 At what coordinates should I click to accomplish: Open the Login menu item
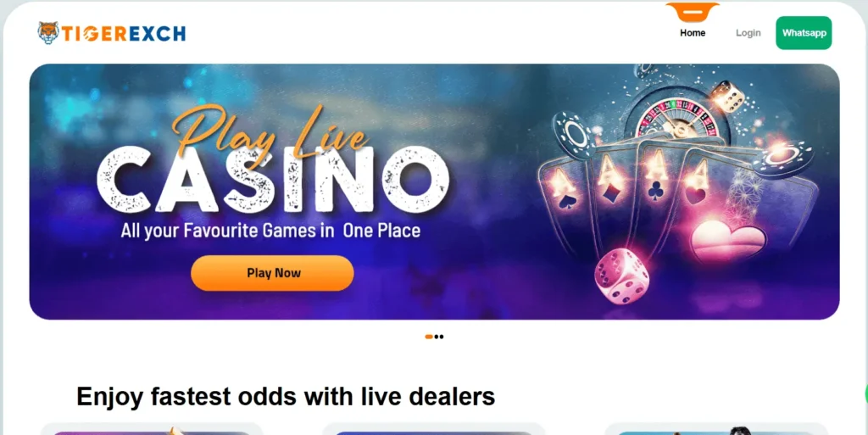pos(748,33)
